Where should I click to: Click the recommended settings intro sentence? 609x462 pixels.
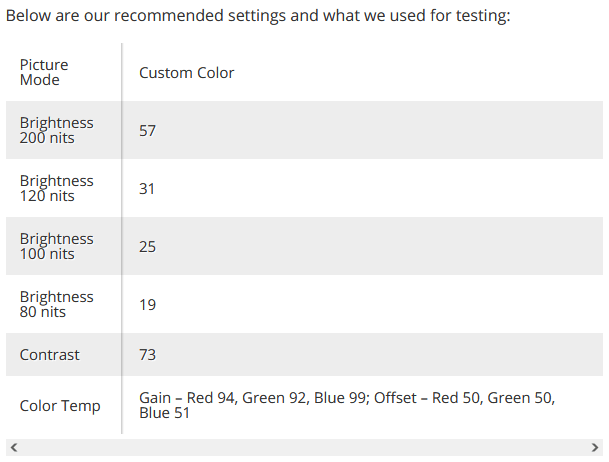258,17
